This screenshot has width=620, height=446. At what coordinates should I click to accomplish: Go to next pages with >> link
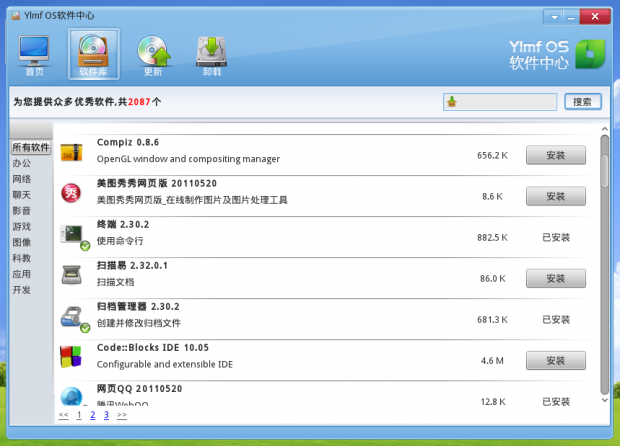pos(122,415)
